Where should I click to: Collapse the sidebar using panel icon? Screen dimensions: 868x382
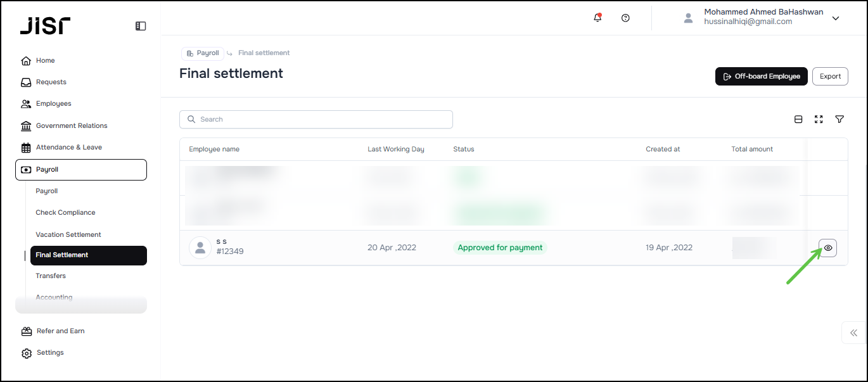141,26
